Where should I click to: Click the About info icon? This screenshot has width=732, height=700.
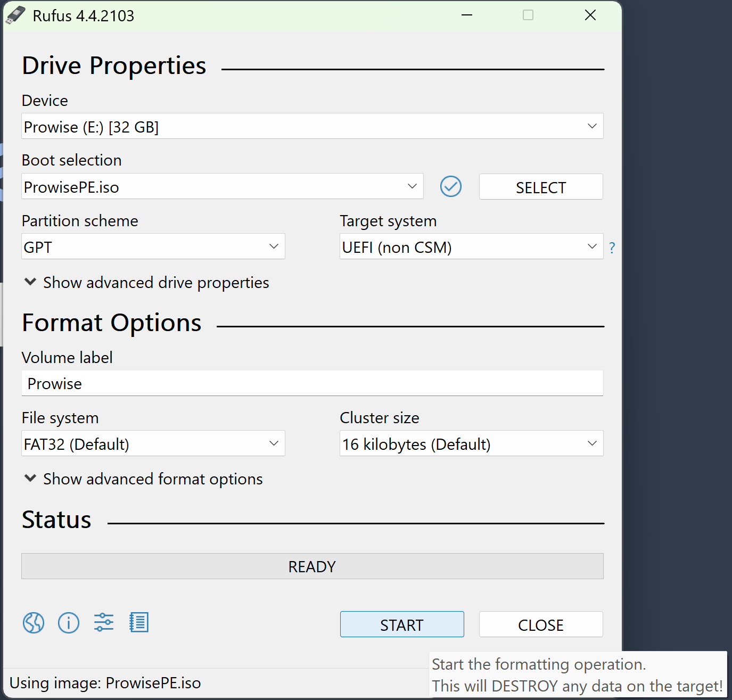point(69,622)
